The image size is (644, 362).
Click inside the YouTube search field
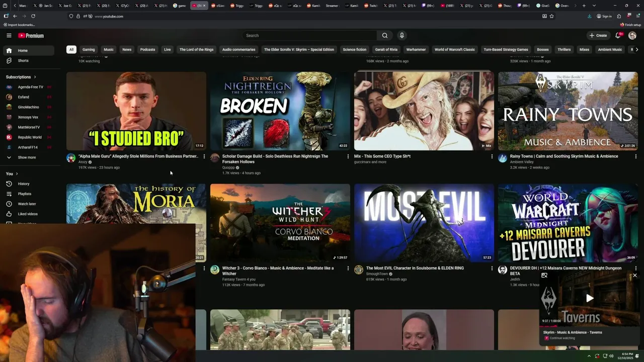(x=309, y=36)
